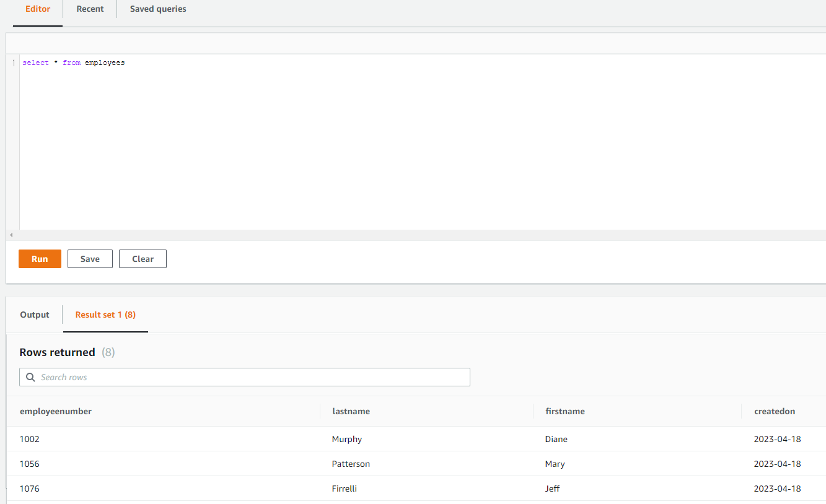The width and height of the screenshot is (826, 504).
Task: Click the lastname cell Firrelli
Action: click(x=345, y=489)
